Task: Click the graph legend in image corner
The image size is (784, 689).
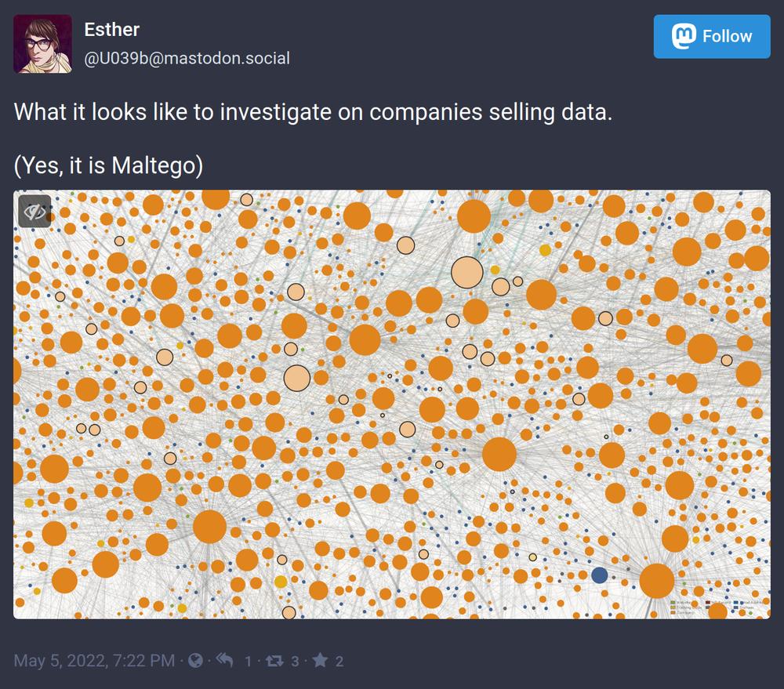Action: [x=717, y=607]
